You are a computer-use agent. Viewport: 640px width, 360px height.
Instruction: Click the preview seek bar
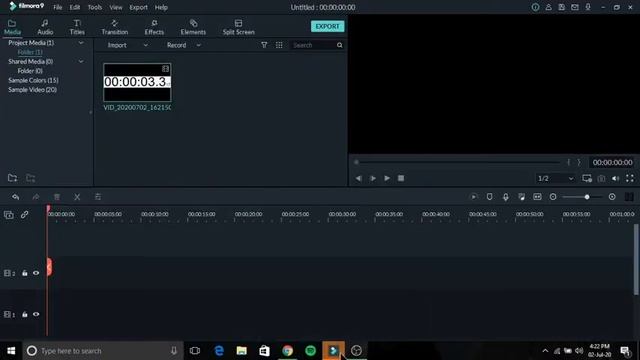458,162
